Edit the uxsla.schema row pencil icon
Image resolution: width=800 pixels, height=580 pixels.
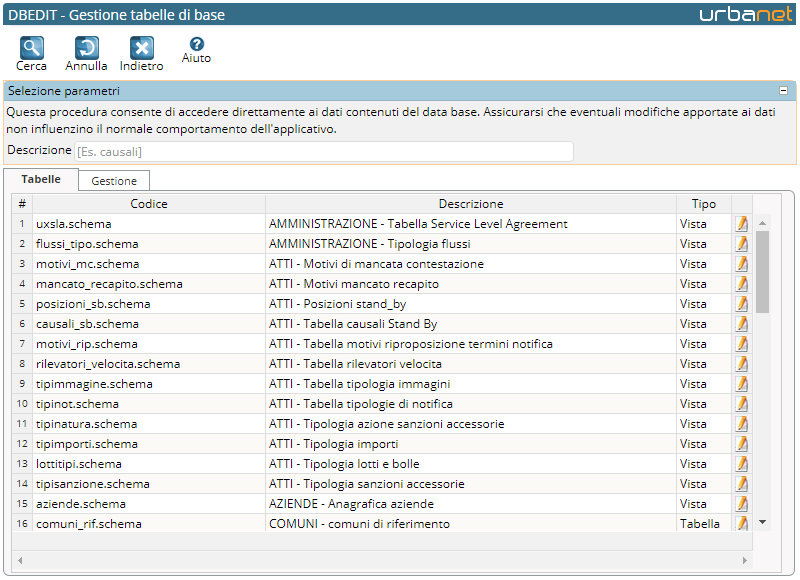(741, 224)
